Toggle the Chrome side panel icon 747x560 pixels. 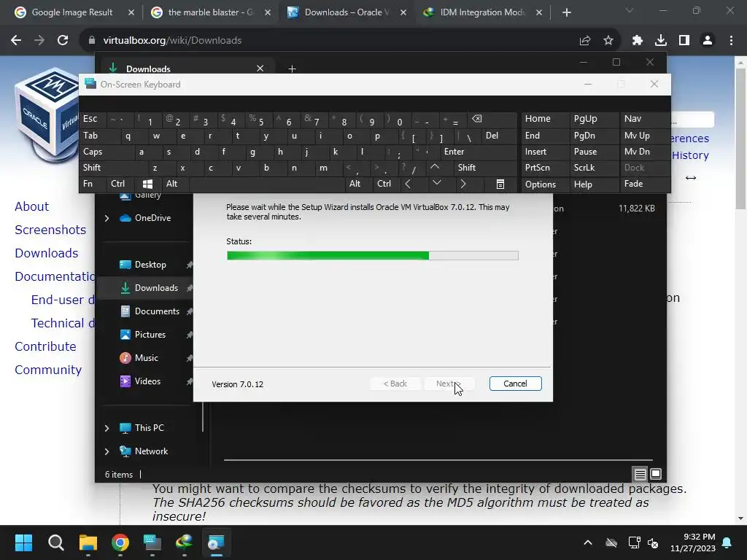pos(684,41)
